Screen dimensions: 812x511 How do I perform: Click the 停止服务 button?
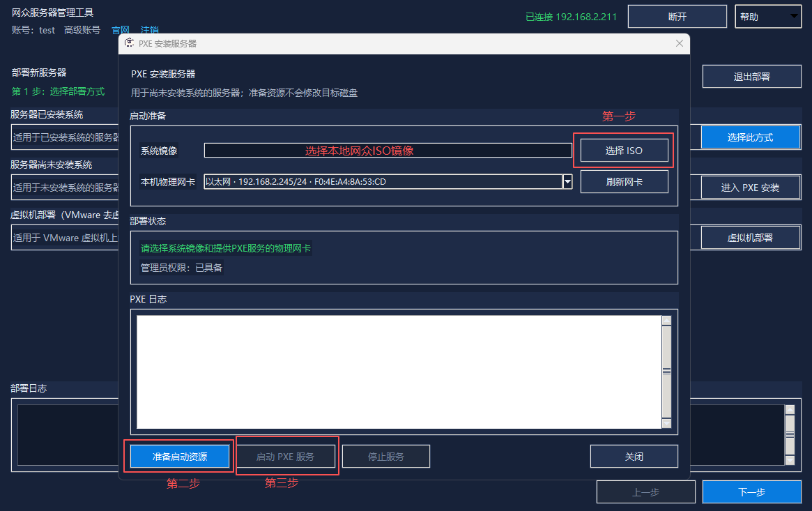[x=386, y=457]
